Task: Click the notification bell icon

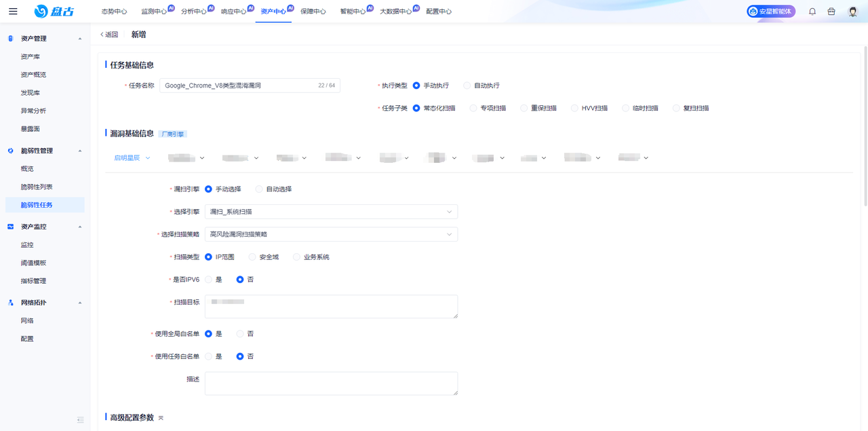Action: (x=812, y=10)
